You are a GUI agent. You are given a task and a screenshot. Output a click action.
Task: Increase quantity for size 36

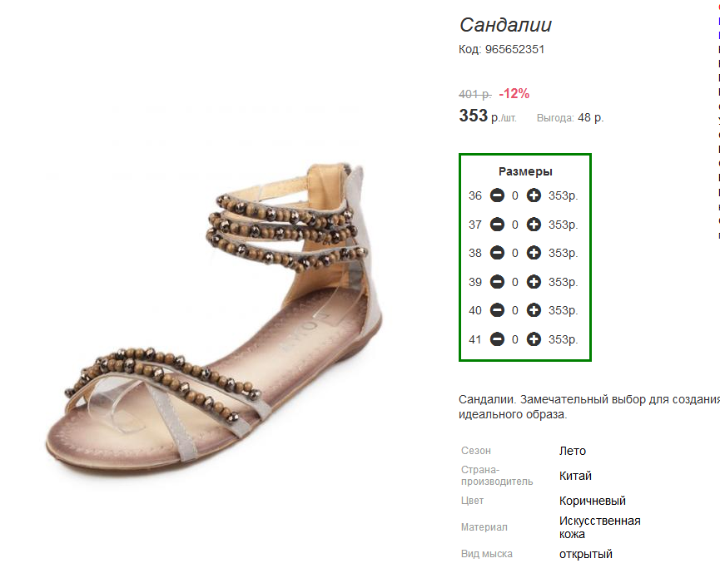click(534, 195)
